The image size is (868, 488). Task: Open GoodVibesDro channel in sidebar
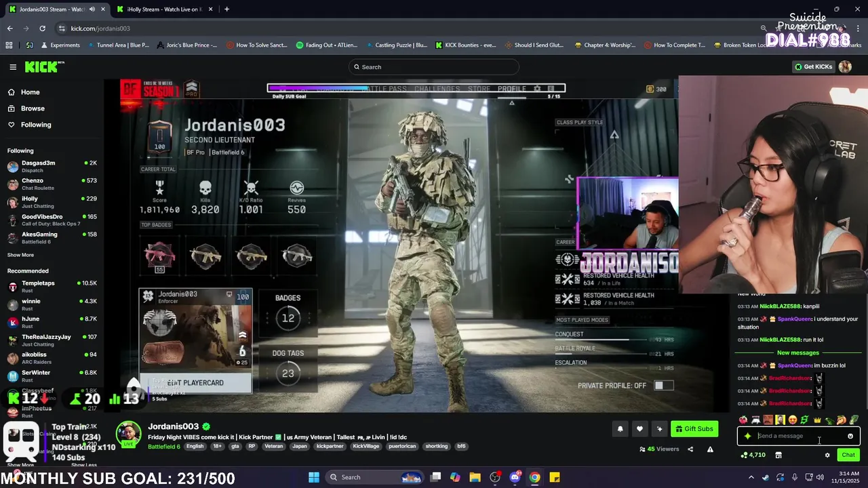click(52, 220)
